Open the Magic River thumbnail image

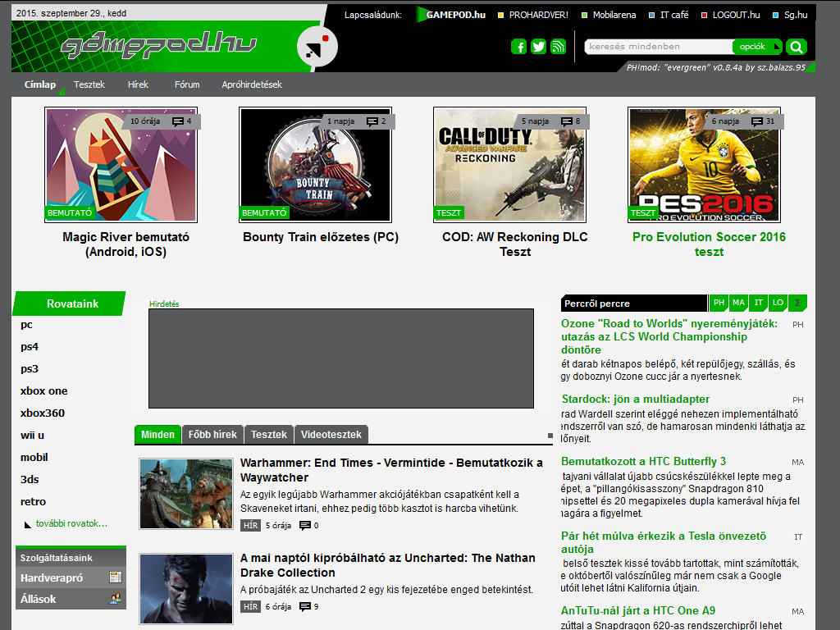pos(121,165)
